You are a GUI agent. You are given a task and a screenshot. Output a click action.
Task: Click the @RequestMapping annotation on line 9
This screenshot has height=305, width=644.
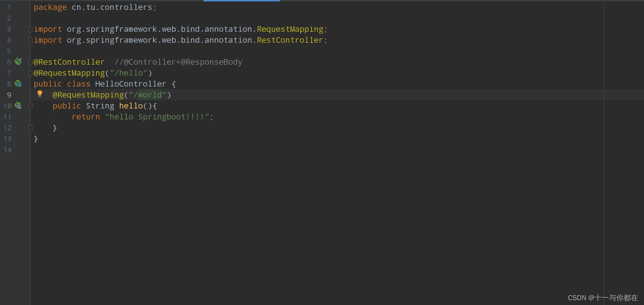pos(88,95)
